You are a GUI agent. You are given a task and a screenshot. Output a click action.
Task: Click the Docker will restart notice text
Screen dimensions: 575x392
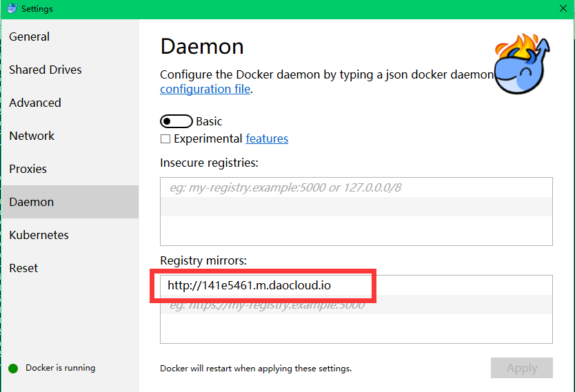coord(256,368)
